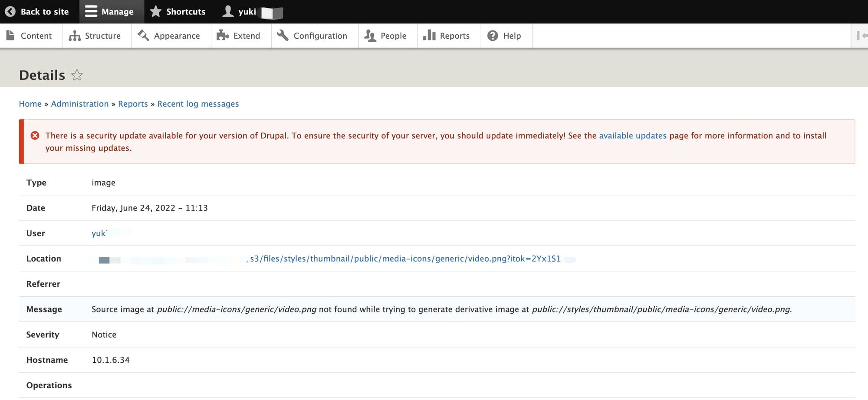Open the available updates link
Image resolution: width=868 pixels, height=400 pixels.
(x=633, y=136)
